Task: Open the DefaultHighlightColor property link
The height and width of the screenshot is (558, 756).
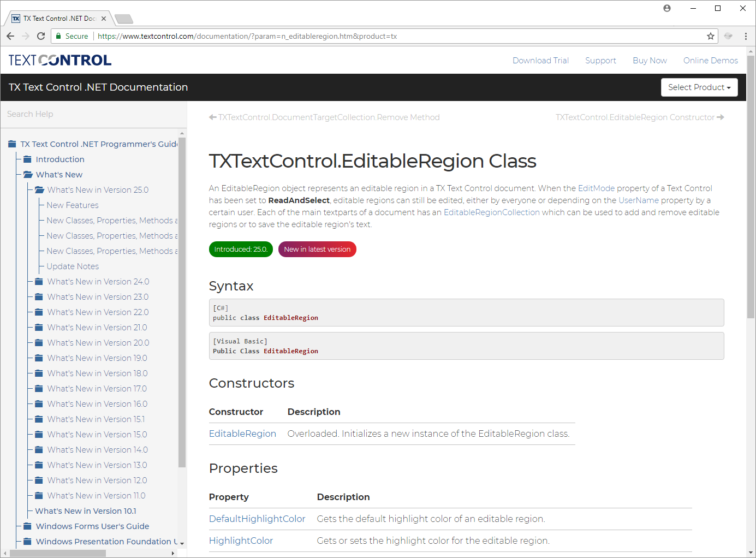Action: tap(257, 519)
